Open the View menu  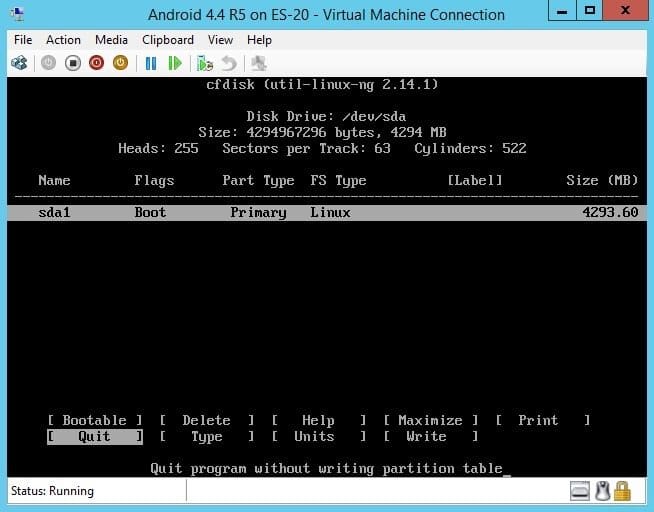pos(220,40)
